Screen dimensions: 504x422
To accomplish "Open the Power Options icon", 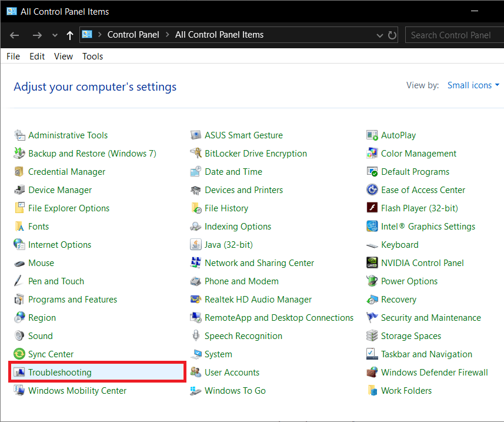I will click(372, 281).
